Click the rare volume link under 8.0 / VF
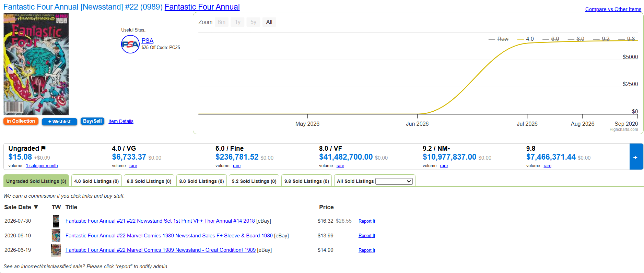 point(340,166)
